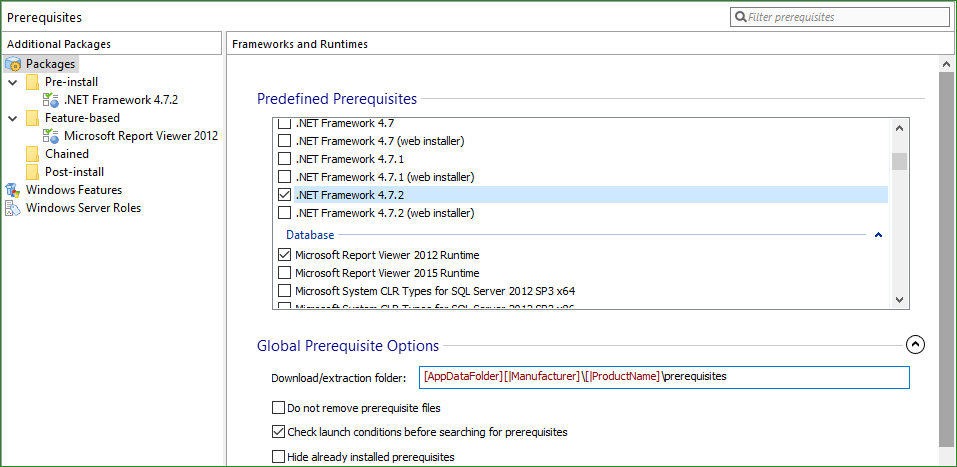Click the Pre-install folder icon
Screen dimensions: 957x467
tap(32, 82)
